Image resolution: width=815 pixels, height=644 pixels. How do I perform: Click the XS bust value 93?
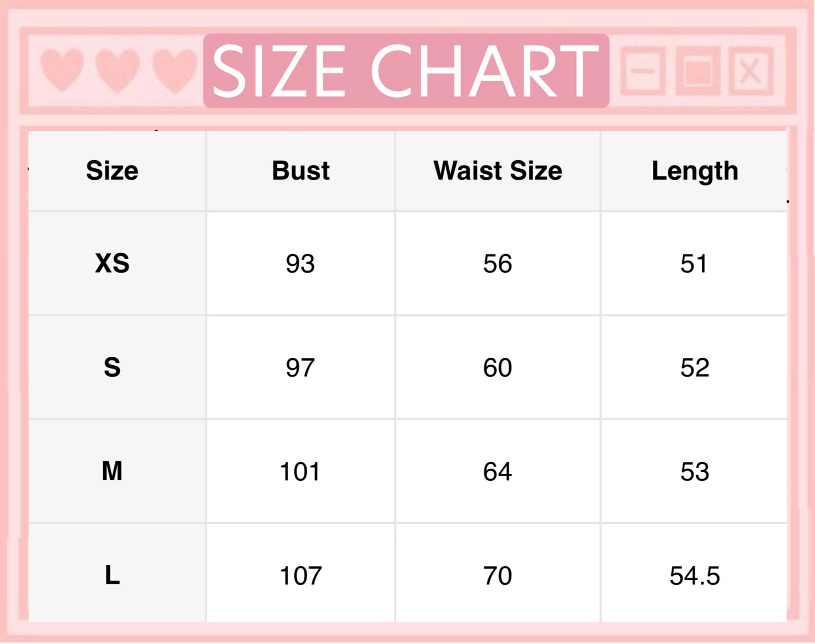[x=300, y=263]
